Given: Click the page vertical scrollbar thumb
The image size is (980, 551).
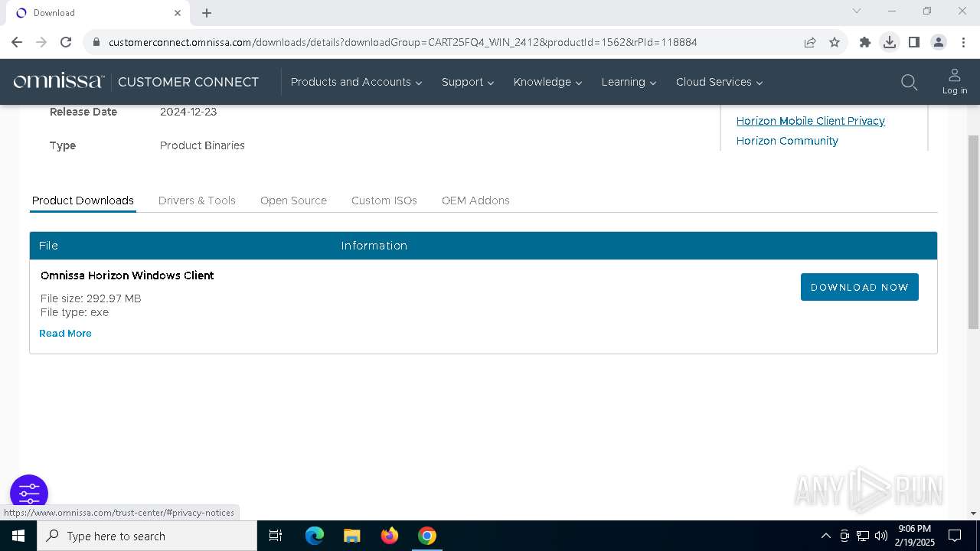Looking at the screenshot, I should point(974,232).
